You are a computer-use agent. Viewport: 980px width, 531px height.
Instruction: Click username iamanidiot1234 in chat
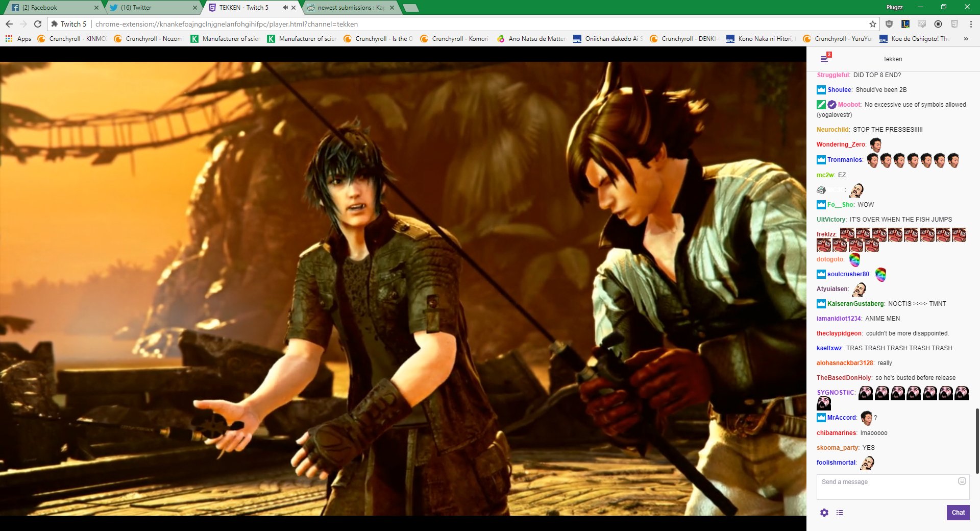click(x=839, y=319)
